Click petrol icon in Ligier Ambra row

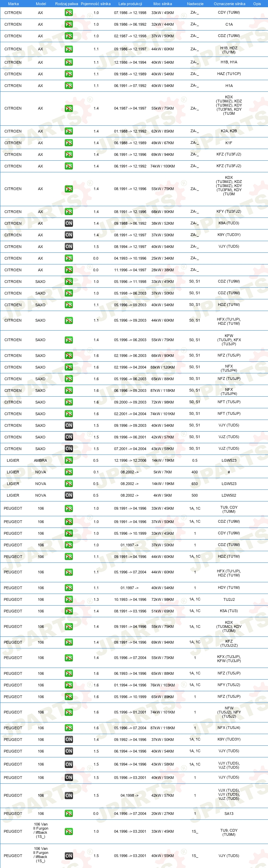pos(69,460)
